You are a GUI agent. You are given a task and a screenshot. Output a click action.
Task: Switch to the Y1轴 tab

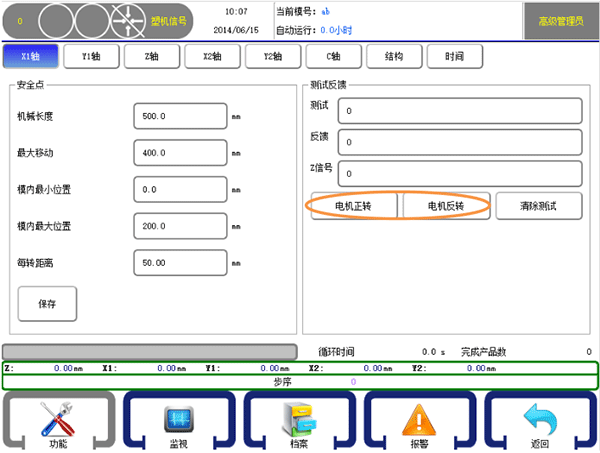(89, 57)
